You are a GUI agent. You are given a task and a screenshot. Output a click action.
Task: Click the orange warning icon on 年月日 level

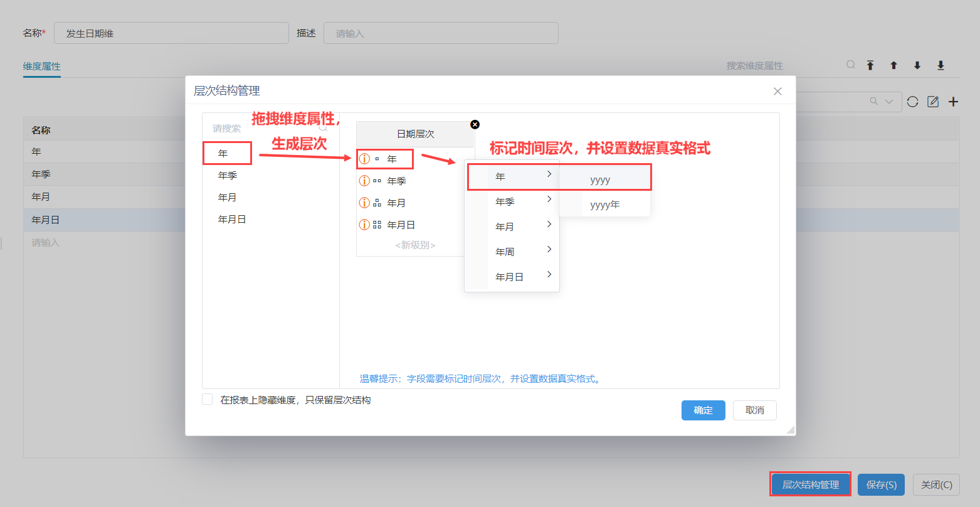(364, 225)
